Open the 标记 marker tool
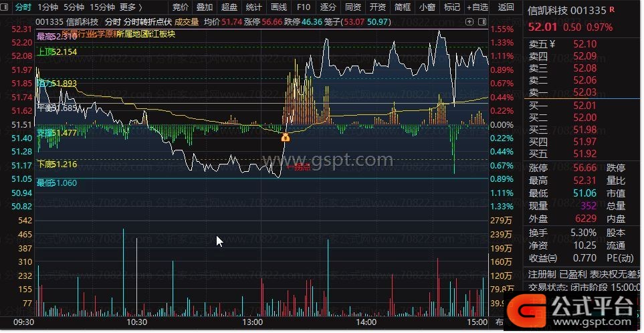 (452, 7)
